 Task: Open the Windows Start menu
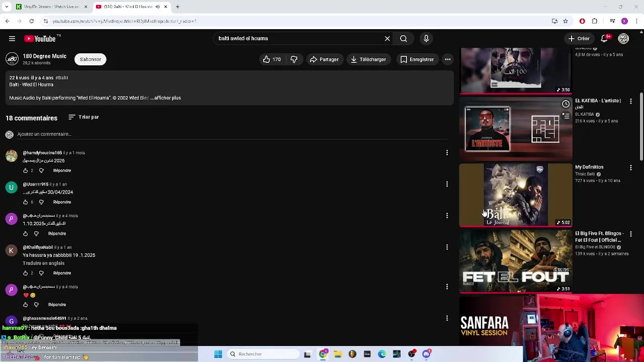tap(218, 354)
